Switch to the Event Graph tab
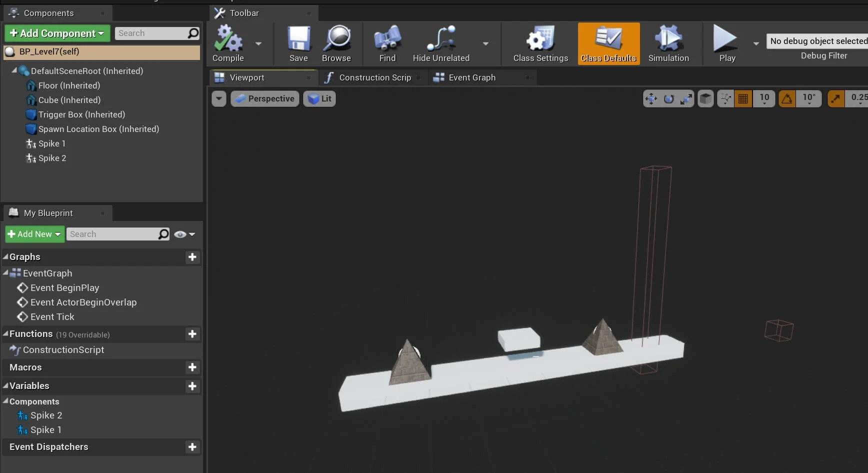 [471, 77]
